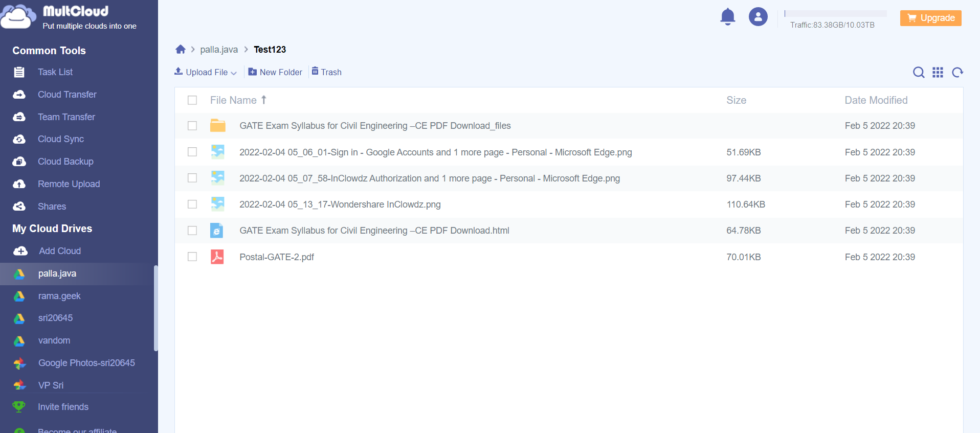980x433 pixels.
Task: Click the Cloud Backup sidebar icon
Action: (19, 162)
